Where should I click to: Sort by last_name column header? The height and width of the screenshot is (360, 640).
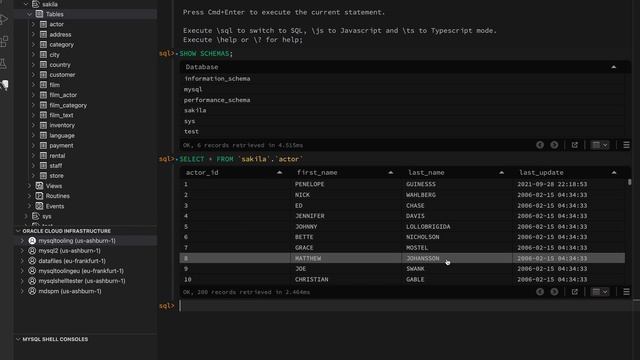click(501, 173)
